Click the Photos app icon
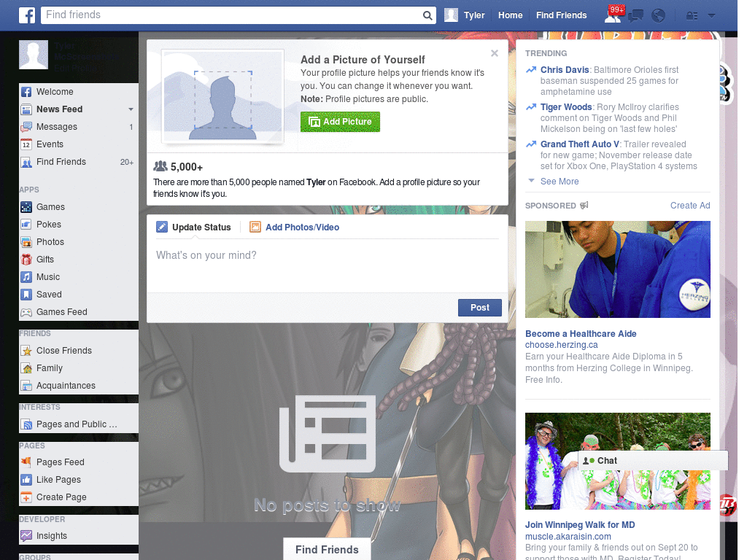The height and width of the screenshot is (560, 747). click(26, 242)
